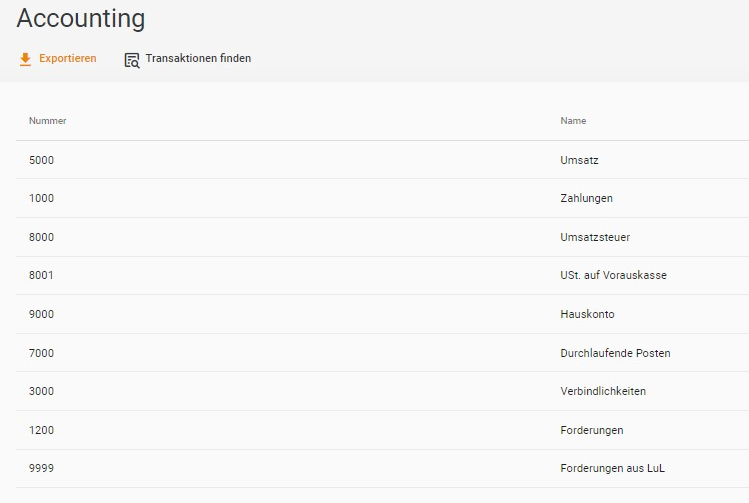Screen dimensions: 749x503
Task: Open the Verbindlichkeiten account
Action: point(603,391)
